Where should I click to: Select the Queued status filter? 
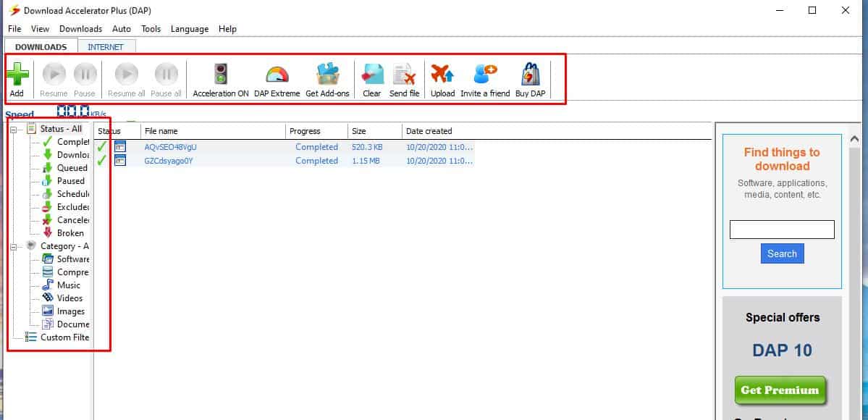[72, 168]
